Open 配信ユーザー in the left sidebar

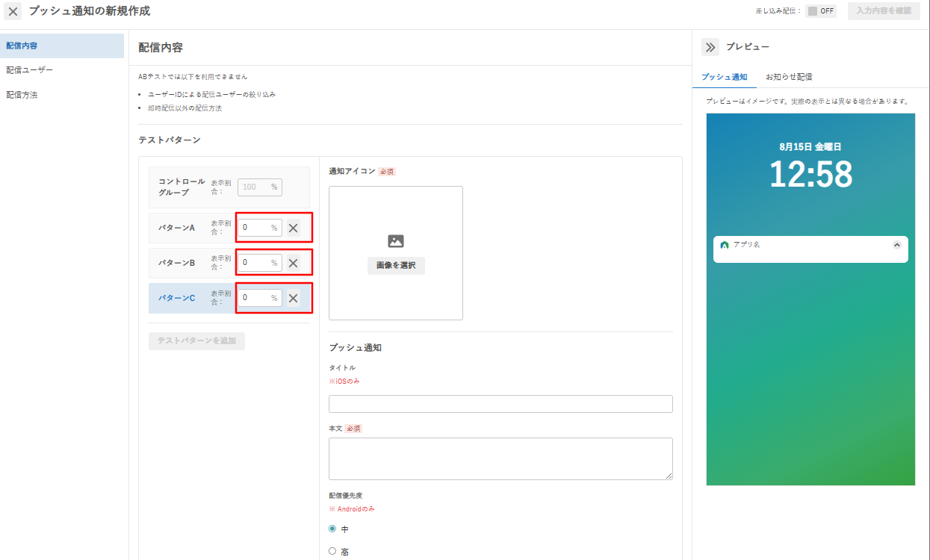pyautogui.click(x=30, y=70)
